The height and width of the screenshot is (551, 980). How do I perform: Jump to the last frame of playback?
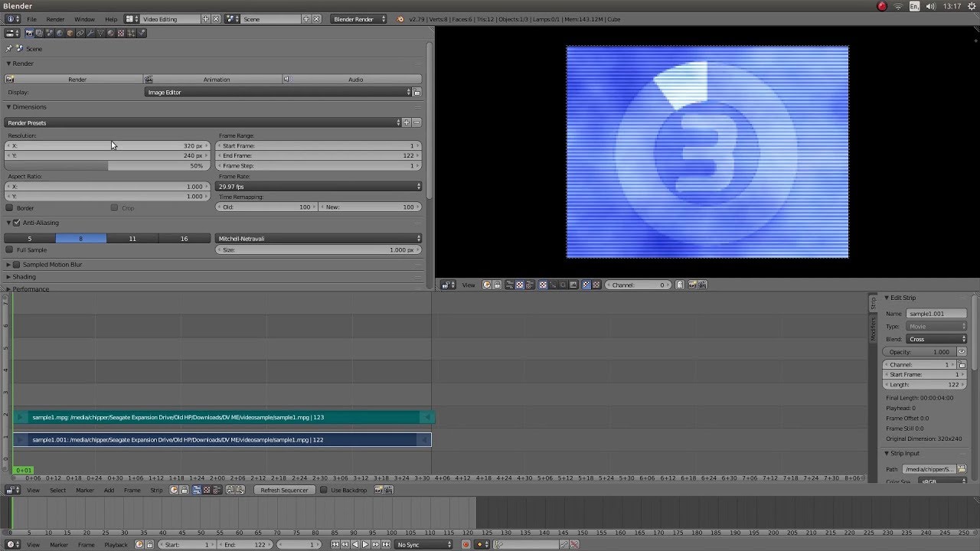point(386,544)
